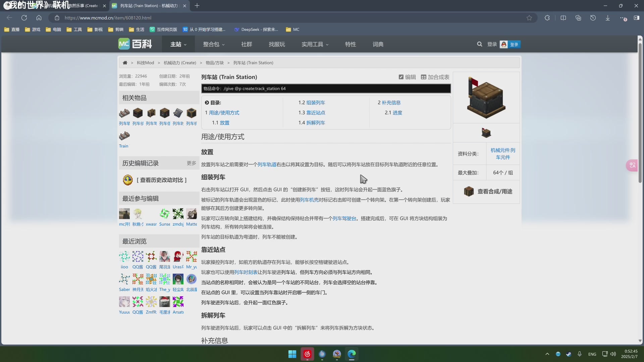Open browser extensions puzzle icon
The image size is (644, 362).
[547, 18]
